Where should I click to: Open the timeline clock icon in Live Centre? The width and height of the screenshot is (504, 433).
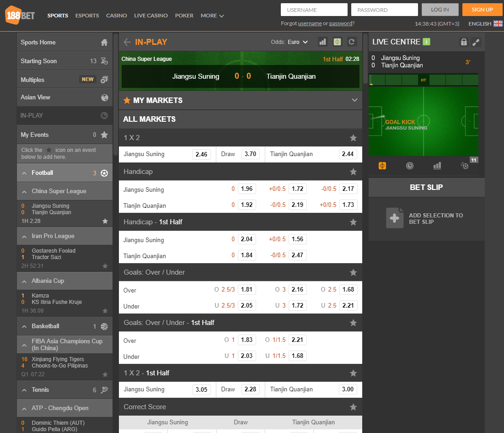(x=409, y=166)
